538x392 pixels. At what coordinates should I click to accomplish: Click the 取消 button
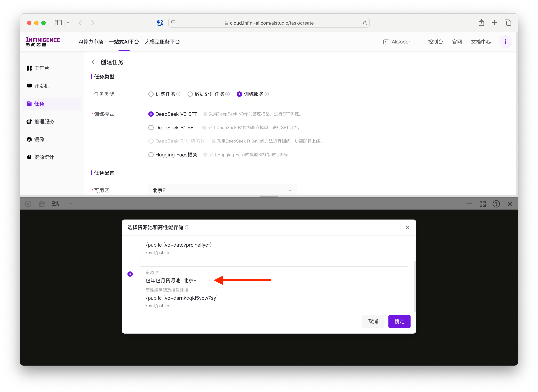tap(373, 321)
